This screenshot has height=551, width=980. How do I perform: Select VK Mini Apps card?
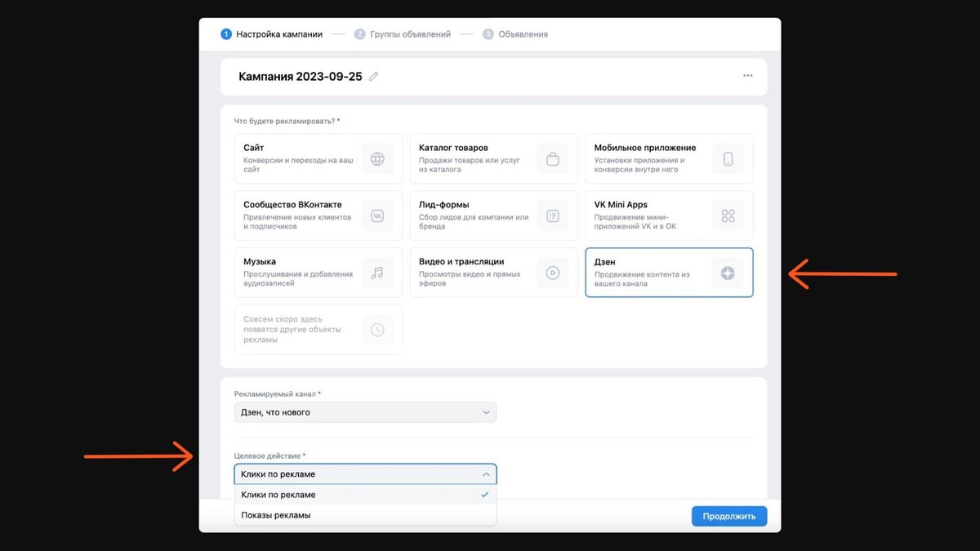pyautogui.click(x=670, y=216)
